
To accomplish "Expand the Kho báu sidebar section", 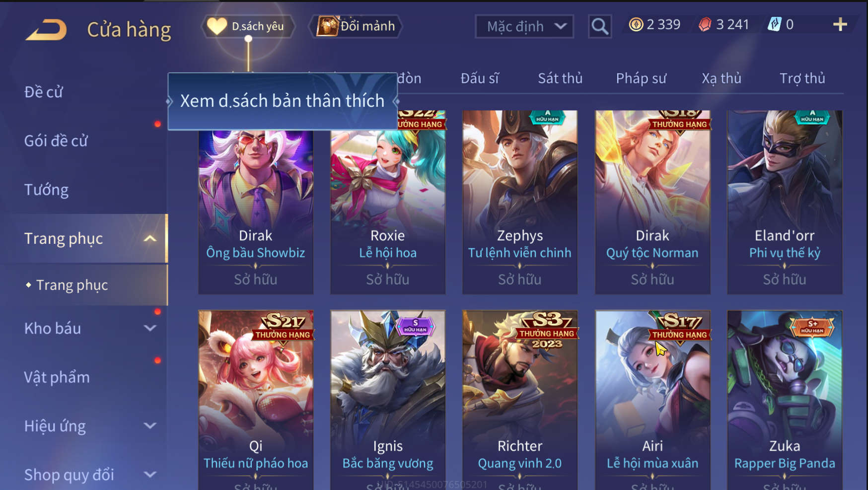I will pyautogui.click(x=150, y=328).
